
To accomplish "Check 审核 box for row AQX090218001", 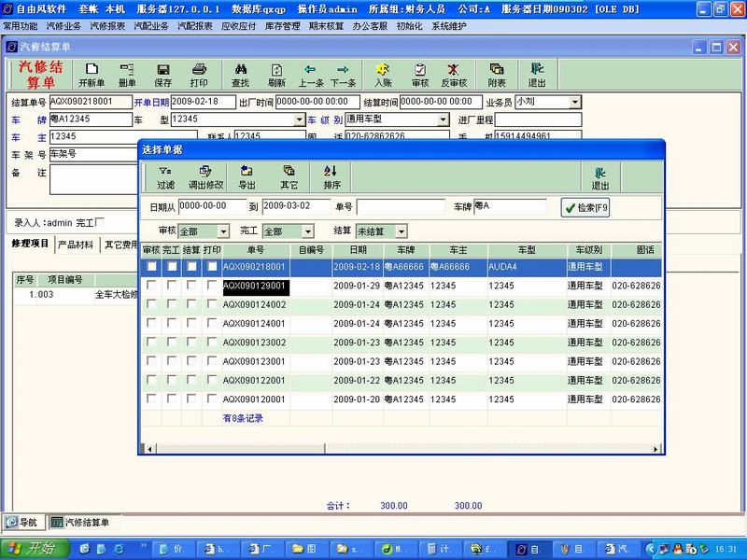I will (x=151, y=267).
